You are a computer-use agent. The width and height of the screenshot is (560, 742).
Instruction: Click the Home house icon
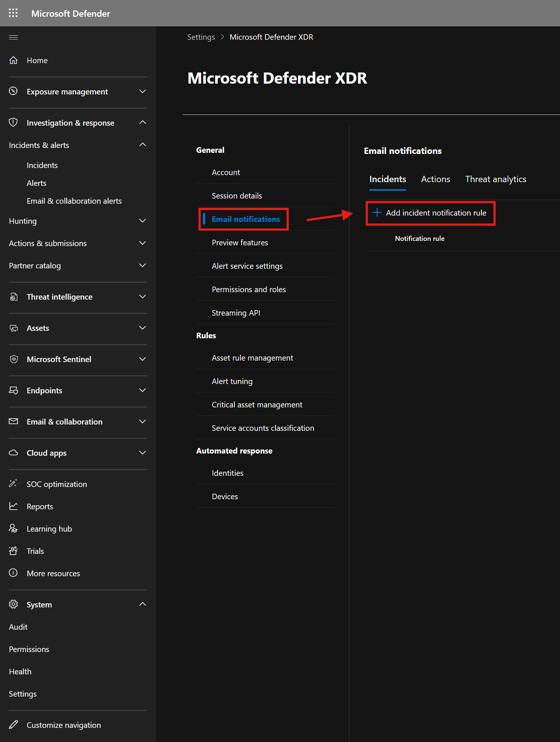[x=13, y=60]
